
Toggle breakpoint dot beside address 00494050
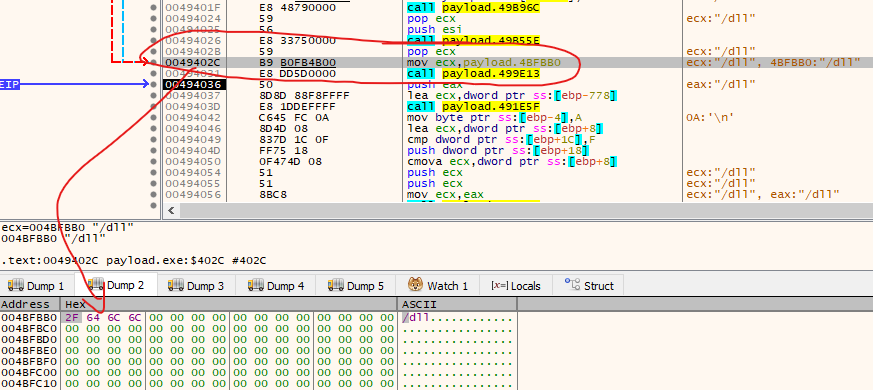coord(153,162)
